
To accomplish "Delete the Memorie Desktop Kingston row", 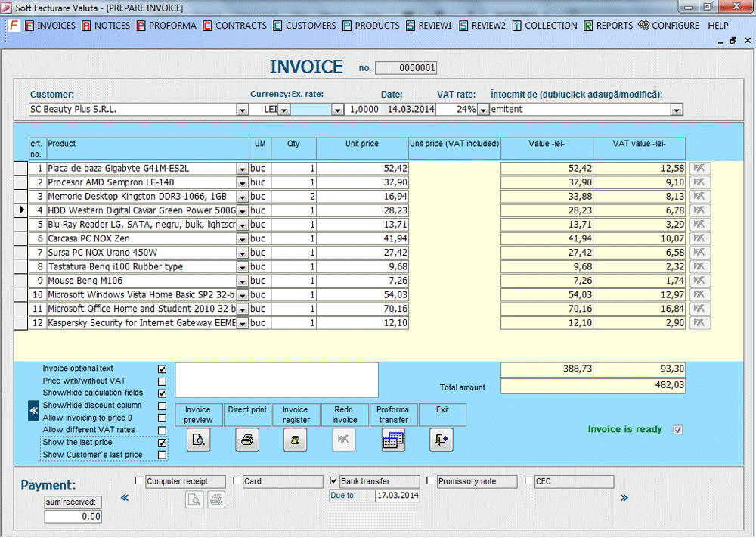I will [700, 197].
